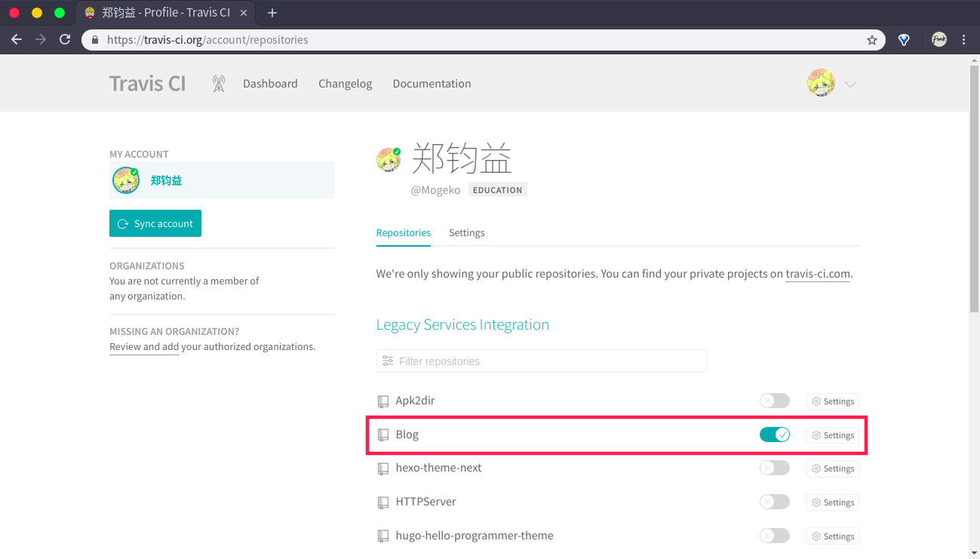The width and height of the screenshot is (980, 559).
Task: Open Settings for Apk2dir
Action: coord(833,401)
